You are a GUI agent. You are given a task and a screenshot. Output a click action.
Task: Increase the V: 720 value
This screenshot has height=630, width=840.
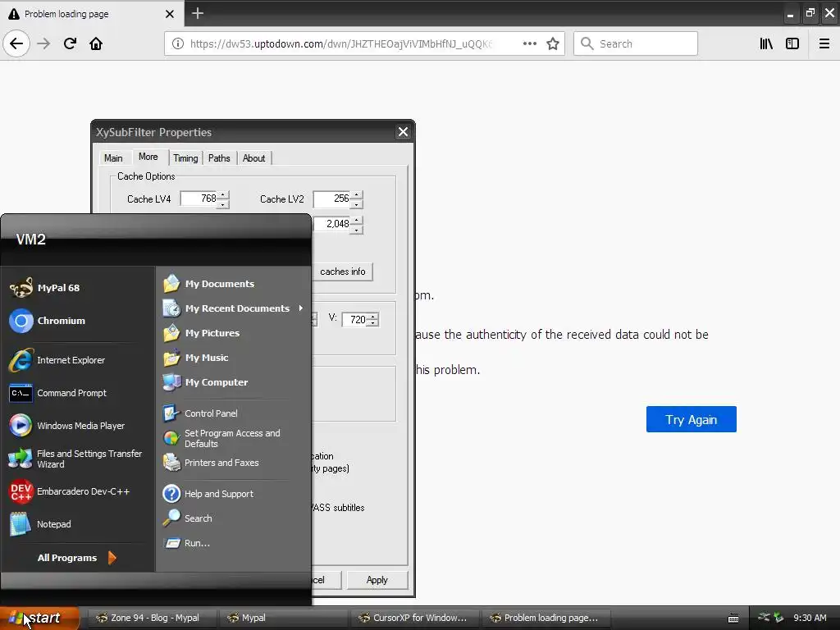tap(373, 316)
